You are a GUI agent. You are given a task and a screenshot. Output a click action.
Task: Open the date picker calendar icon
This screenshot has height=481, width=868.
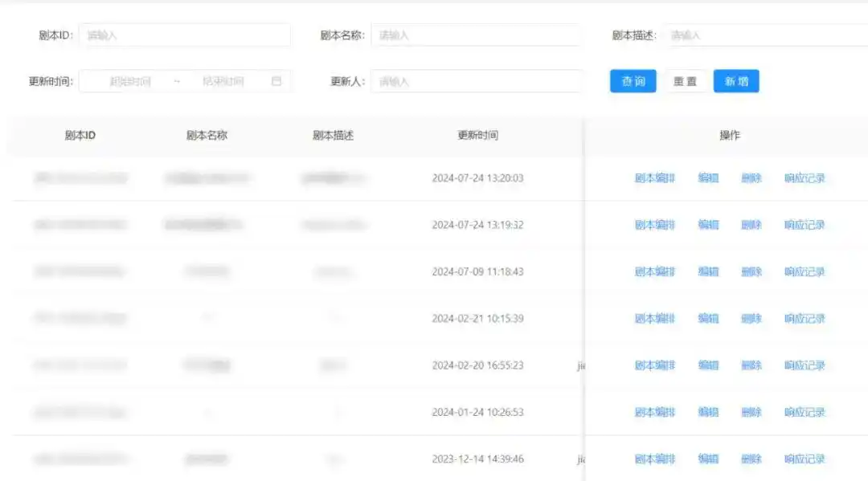point(276,80)
